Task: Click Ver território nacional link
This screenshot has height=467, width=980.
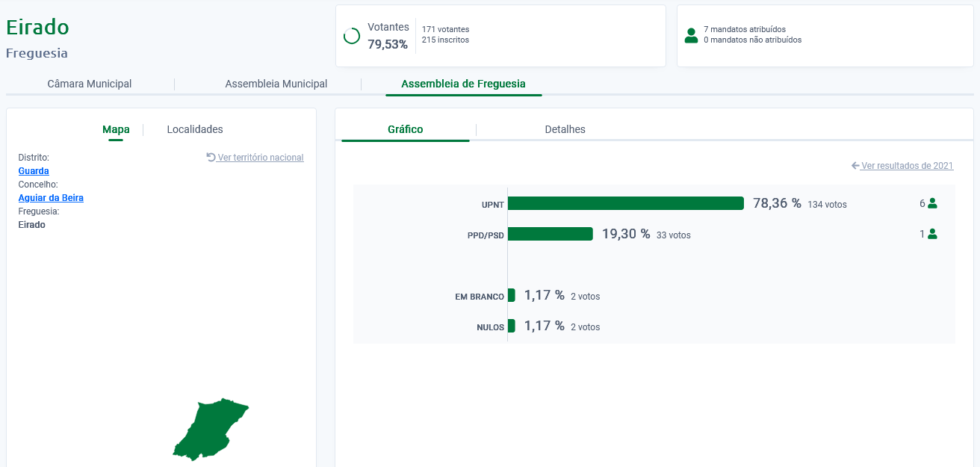Action: tap(261, 158)
